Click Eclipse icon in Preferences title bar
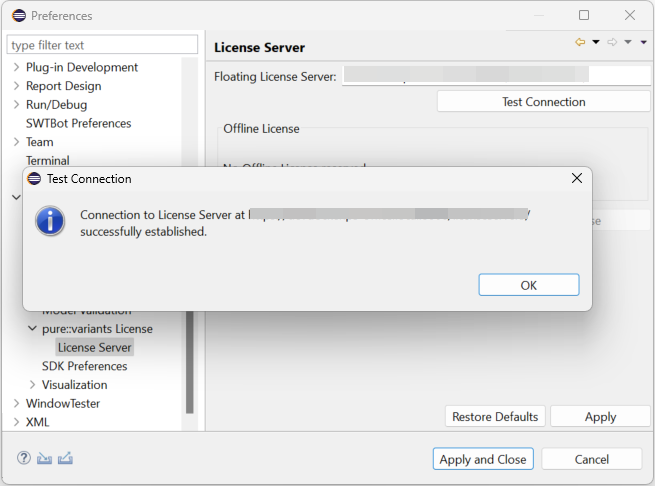Screen dimensions: 655x486 point(19,16)
